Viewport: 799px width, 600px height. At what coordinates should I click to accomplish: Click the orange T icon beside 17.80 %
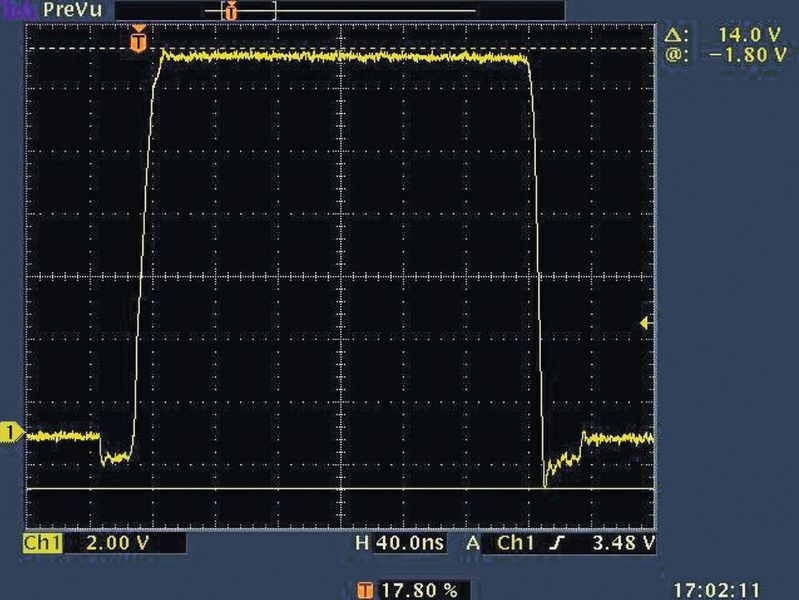point(365,591)
